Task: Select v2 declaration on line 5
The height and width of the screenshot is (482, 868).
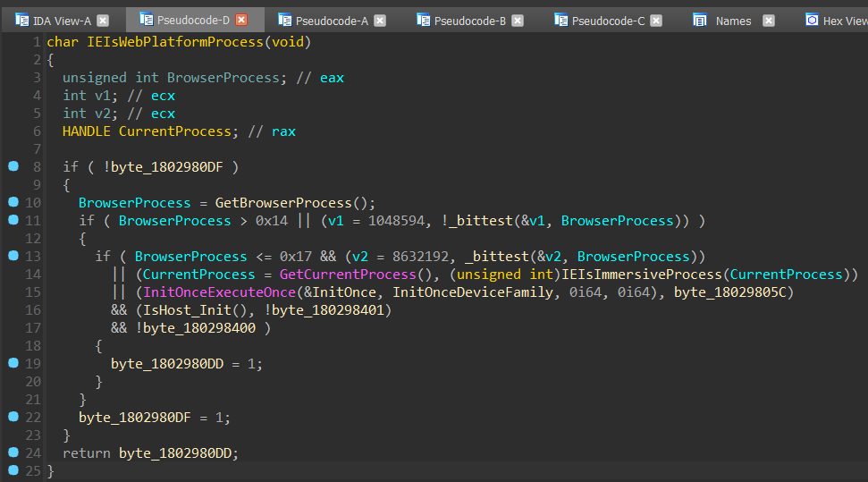Action: click(x=103, y=114)
